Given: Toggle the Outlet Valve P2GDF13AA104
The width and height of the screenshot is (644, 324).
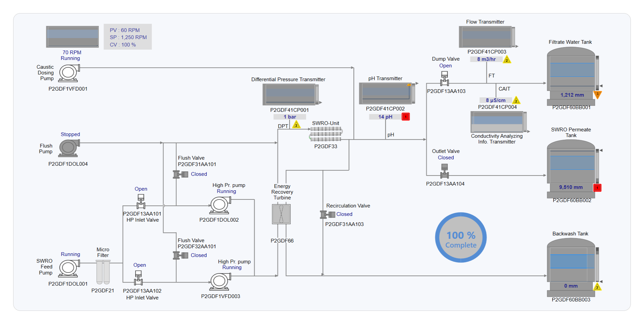Looking at the screenshot, I should pos(444,171).
